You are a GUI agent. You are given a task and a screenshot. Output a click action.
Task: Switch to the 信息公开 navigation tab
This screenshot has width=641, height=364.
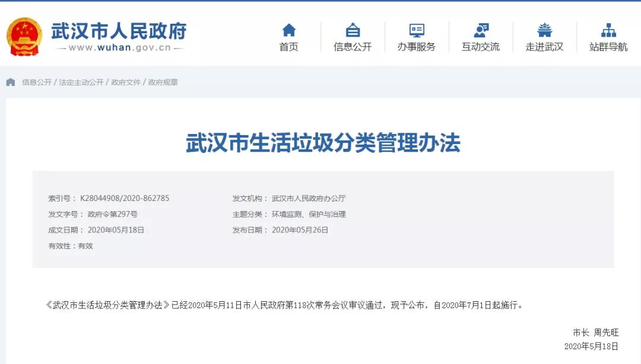coord(353,46)
